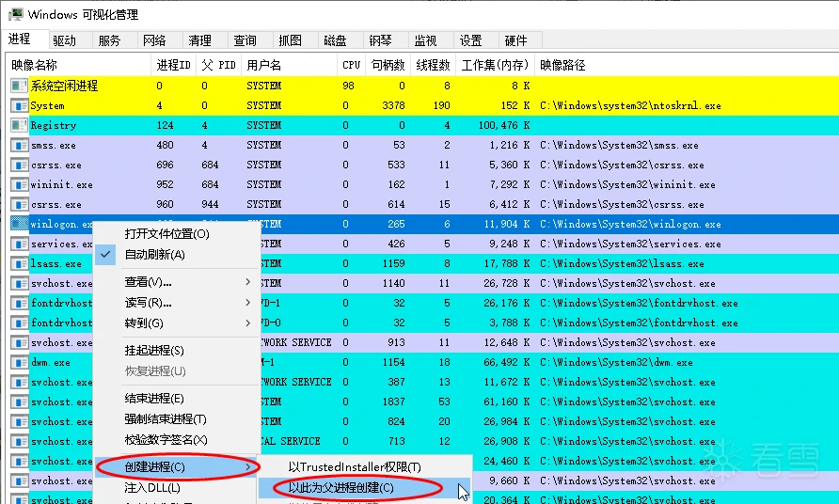Screen dimensions: 839x504
Task: Click the winlogon.exe process icon
Action: pyautogui.click(x=19, y=224)
